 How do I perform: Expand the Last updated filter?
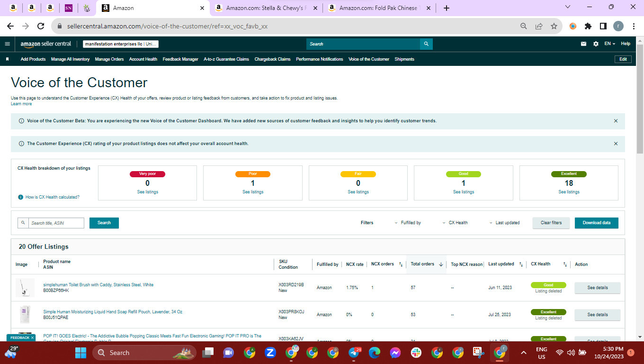504,223
